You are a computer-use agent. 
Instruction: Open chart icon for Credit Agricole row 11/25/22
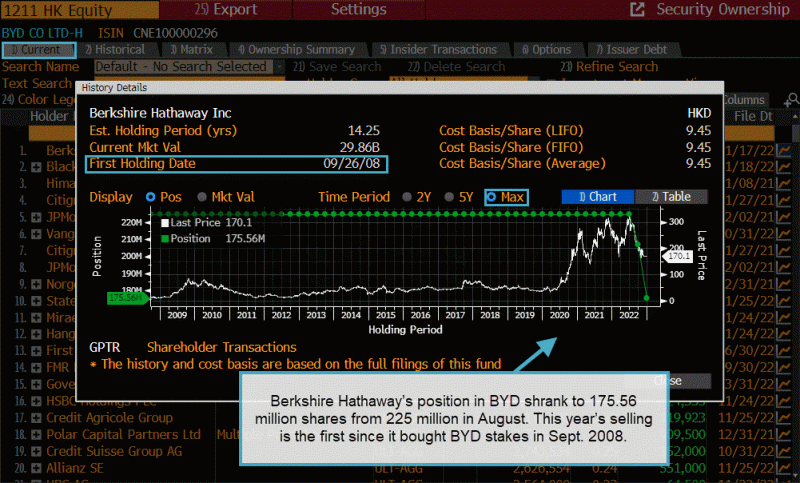pyautogui.click(x=784, y=418)
